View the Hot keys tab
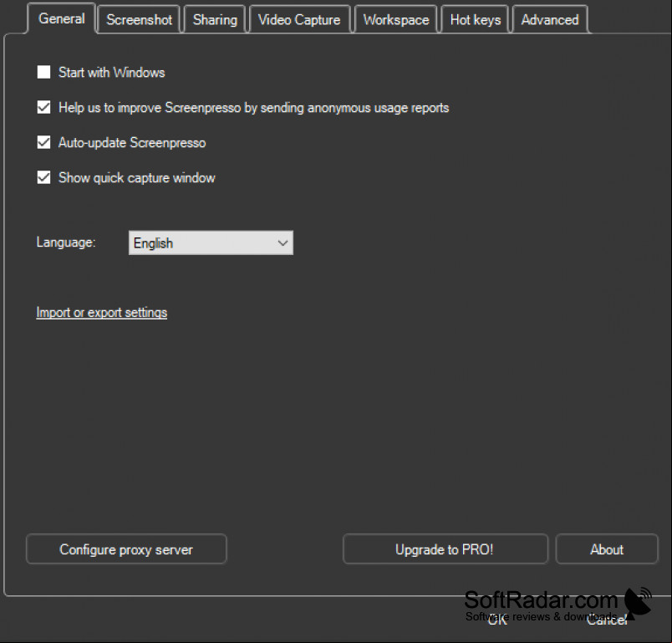 coord(476,20)
